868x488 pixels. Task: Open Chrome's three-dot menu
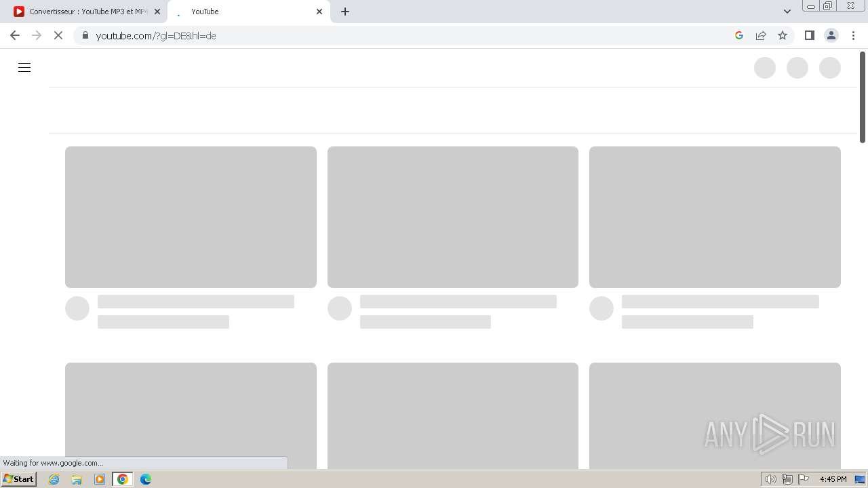tap(854, 35)
